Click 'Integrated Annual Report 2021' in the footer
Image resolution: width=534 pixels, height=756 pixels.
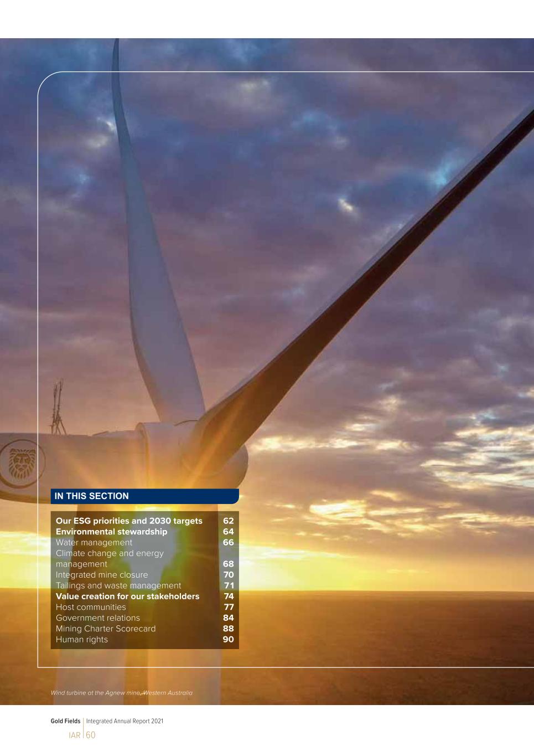[125, 721]
